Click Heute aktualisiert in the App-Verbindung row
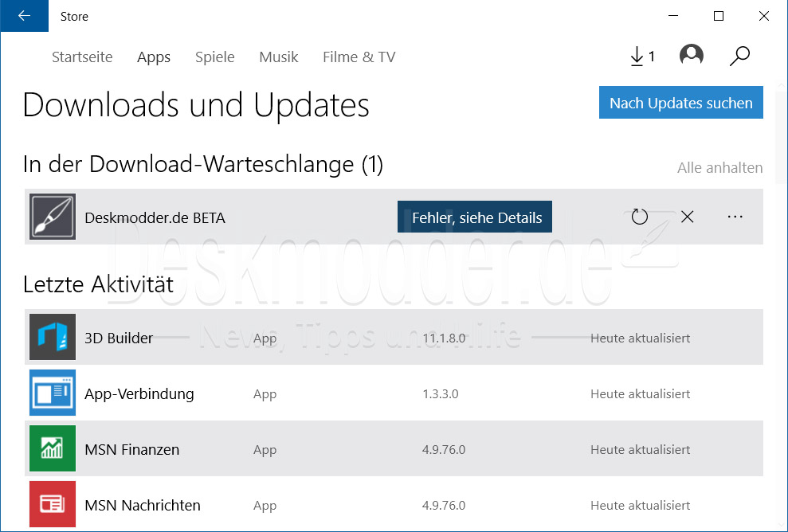788x532 pixels. pos(641,394)
